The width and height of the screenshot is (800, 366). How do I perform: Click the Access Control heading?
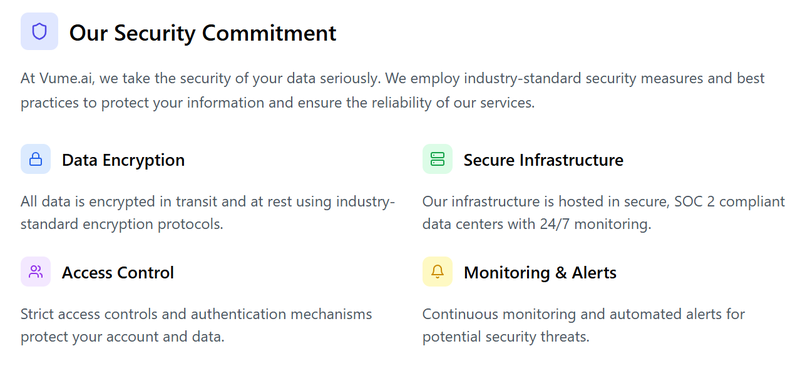(118, 273)
